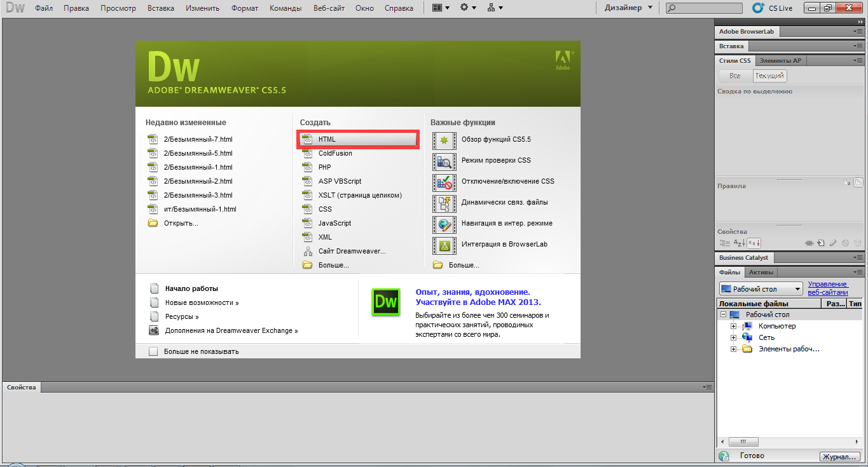Image resolution: width=868 pixels, height=467 pixels.
Task: Create a new HTML document
Action: (x=358, y=139)
